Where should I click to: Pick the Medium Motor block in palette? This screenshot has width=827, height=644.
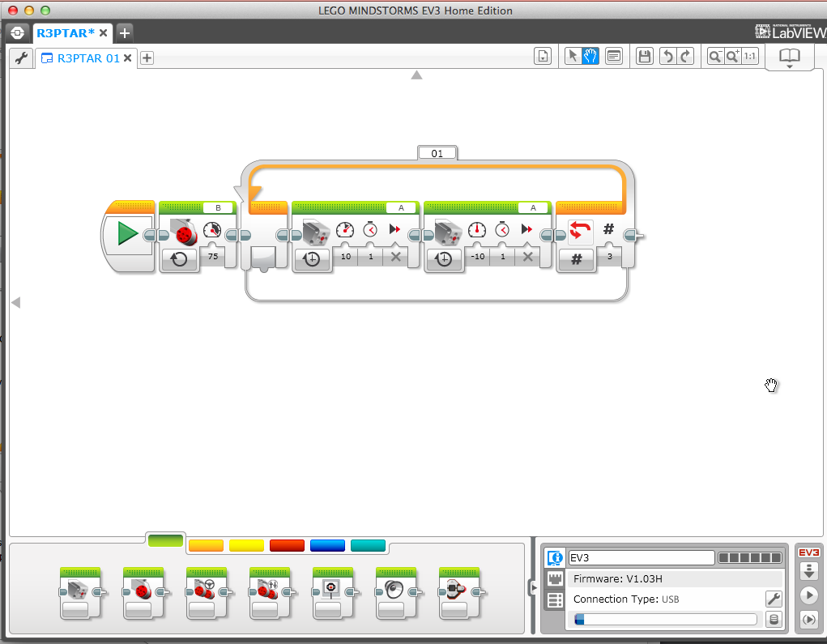[80, 593]
